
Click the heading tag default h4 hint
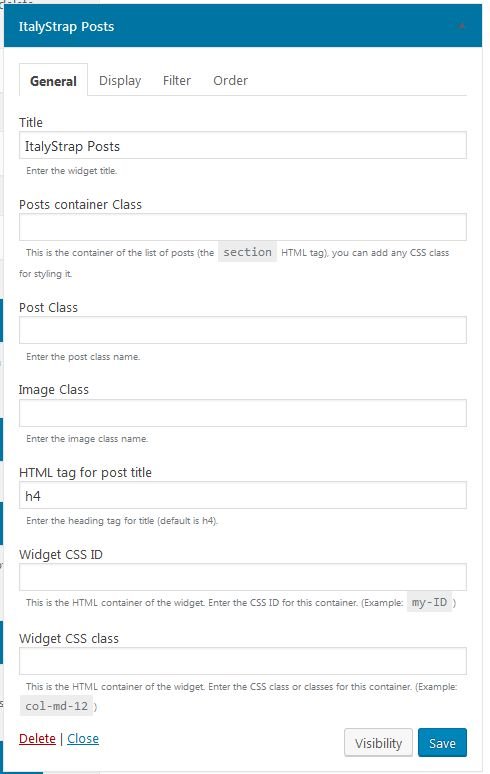pyautogui.click(x=122, y=520)
